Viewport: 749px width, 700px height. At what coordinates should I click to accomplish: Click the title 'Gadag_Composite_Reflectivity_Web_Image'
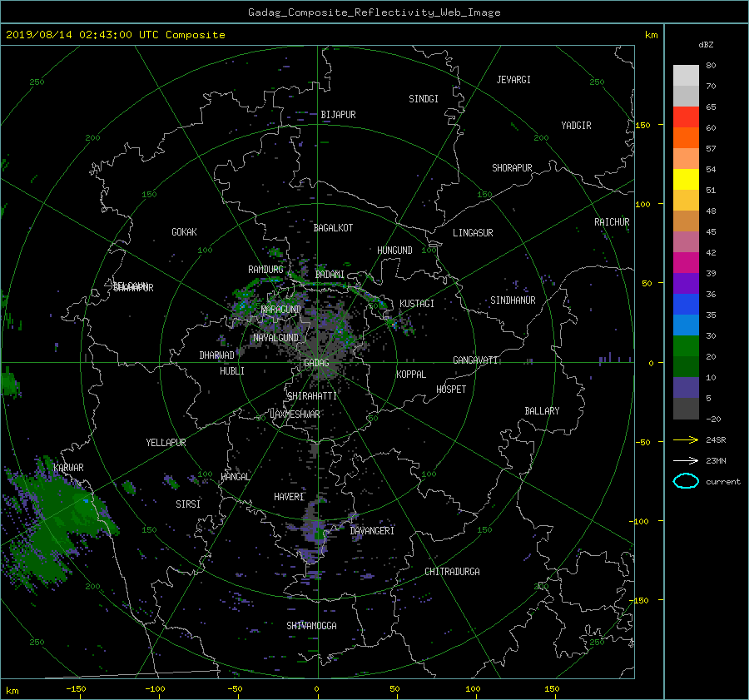374,12
